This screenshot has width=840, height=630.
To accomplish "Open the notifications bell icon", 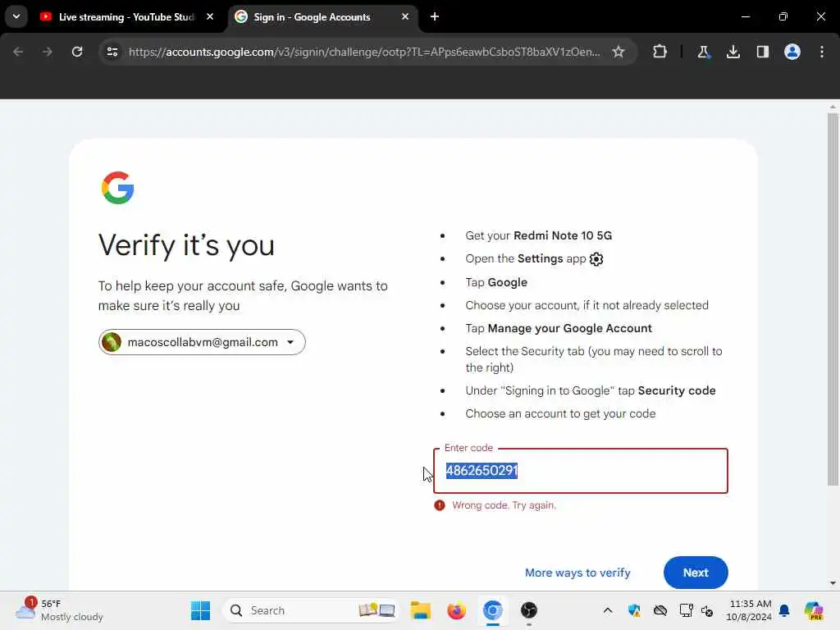I will [x=784, y=610].
